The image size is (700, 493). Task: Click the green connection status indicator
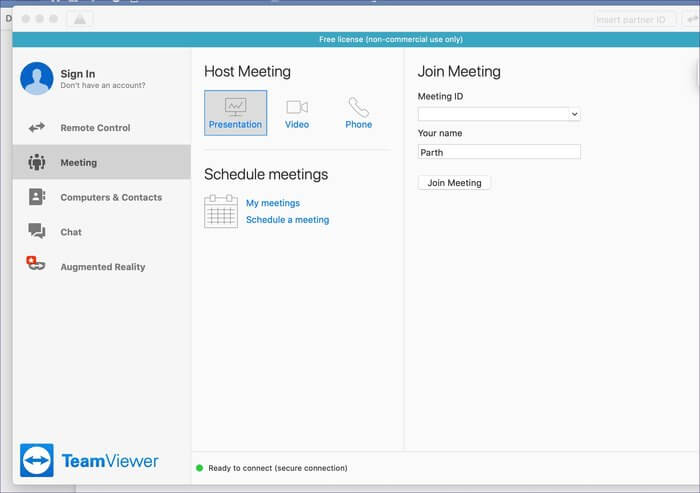click(x=200, y=468)
